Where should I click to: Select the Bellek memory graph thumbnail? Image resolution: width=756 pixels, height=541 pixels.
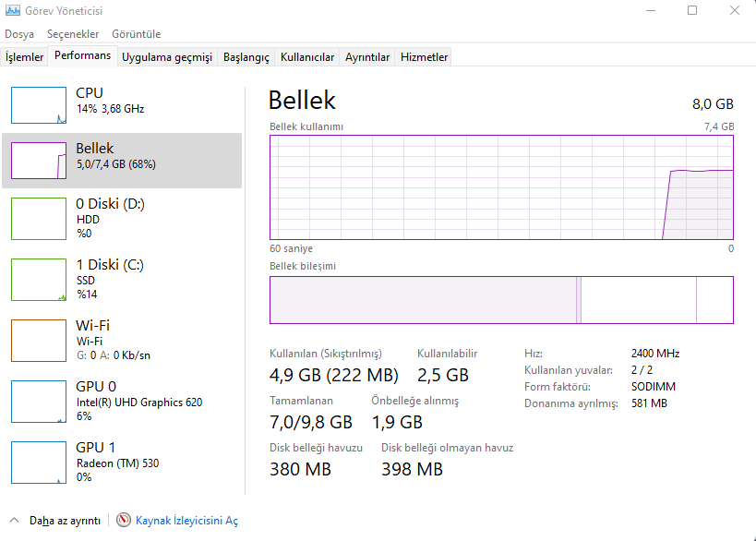click(39, 161)
